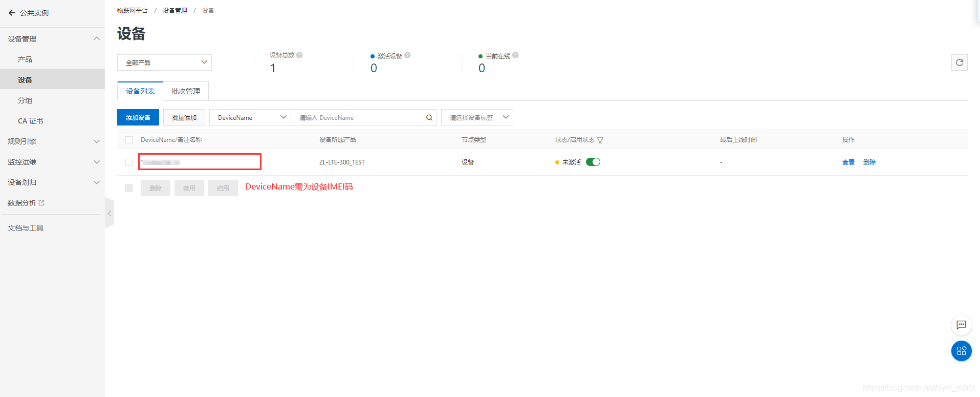Check the bottom batch-action checkbox
Screen dimensions: 980x397
click(129, 188)
